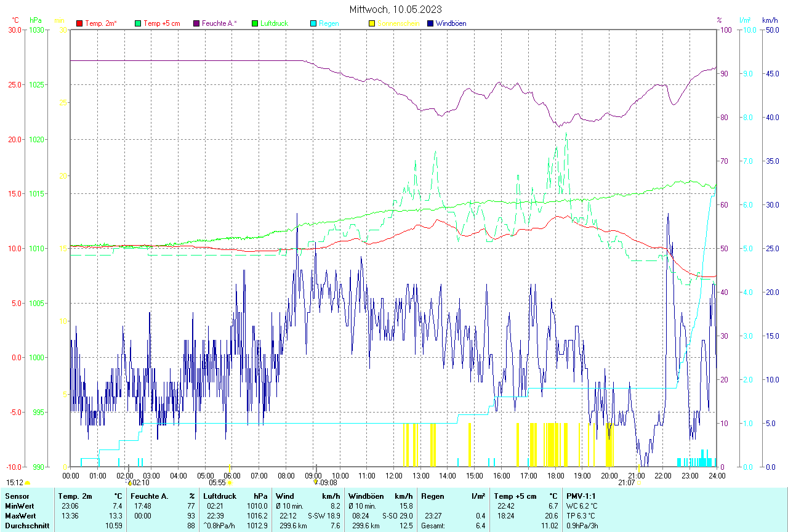Click the TP 6.3 °C value

point(582,516)
